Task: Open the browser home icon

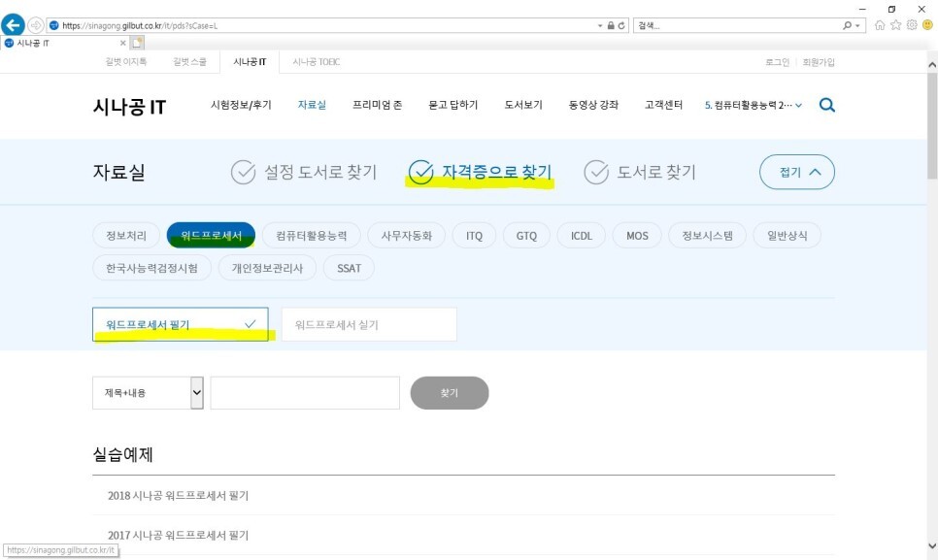Action: 880,25
